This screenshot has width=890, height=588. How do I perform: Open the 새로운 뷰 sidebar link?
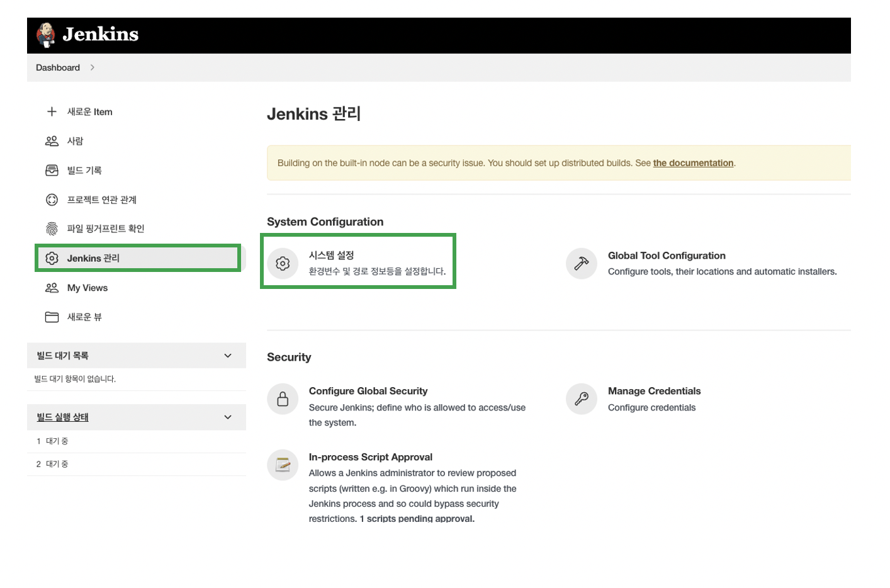pyautogui.click(x=84, y=317)
